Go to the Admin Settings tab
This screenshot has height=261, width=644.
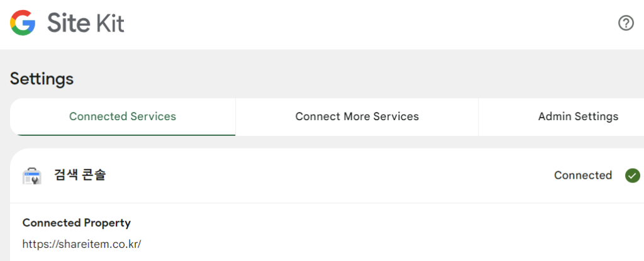point(578,116)
